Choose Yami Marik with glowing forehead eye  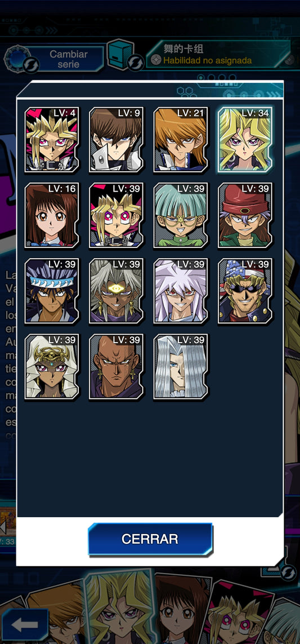[116, 291]
